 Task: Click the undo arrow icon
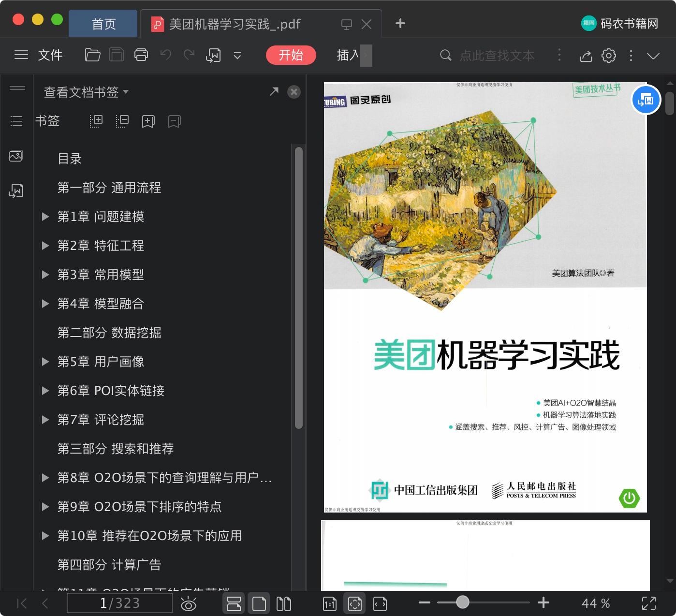pyautogui.click(x=166, y=55)
